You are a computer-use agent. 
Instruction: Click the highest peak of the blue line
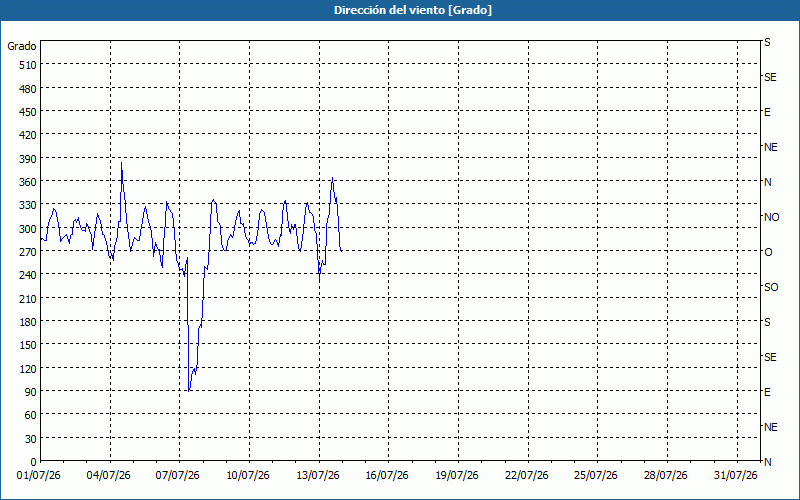tap(121, 163)
